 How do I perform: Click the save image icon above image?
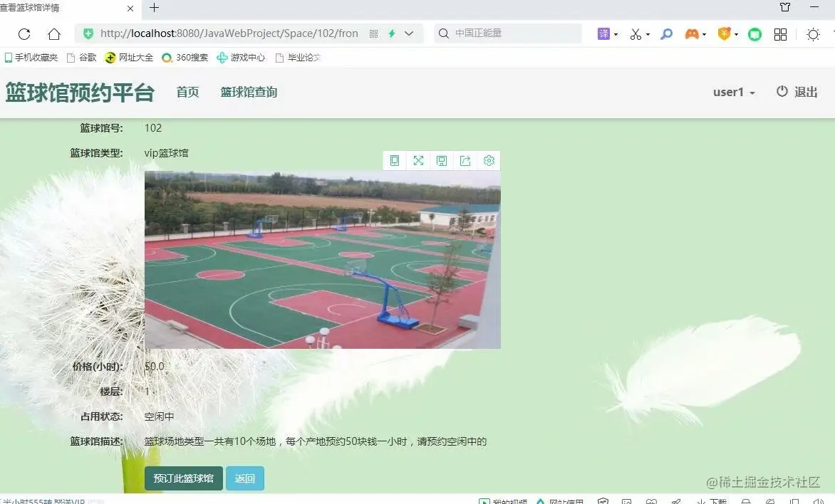point(442,161)
